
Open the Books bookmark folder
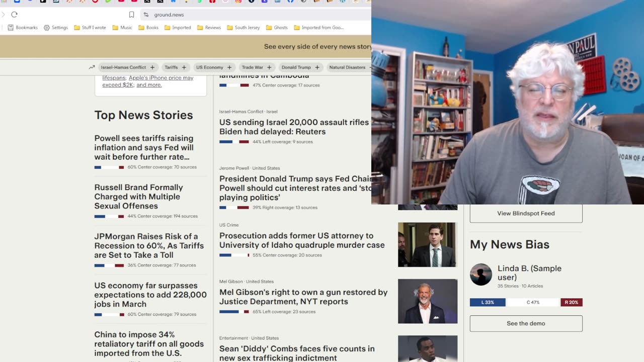click(148, 28)
